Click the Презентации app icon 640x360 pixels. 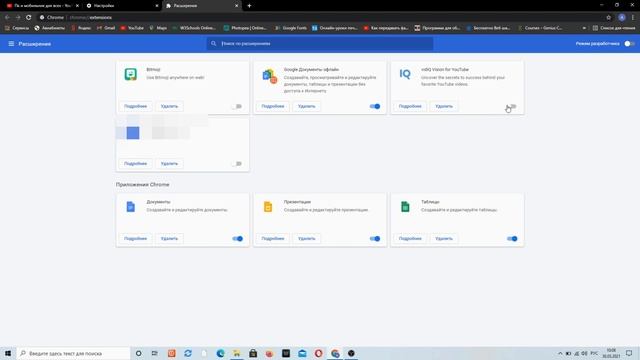point(268,207)
